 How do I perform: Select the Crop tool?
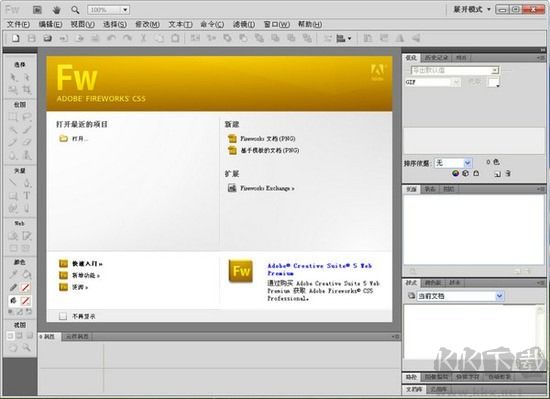click(x=27, y=90)
